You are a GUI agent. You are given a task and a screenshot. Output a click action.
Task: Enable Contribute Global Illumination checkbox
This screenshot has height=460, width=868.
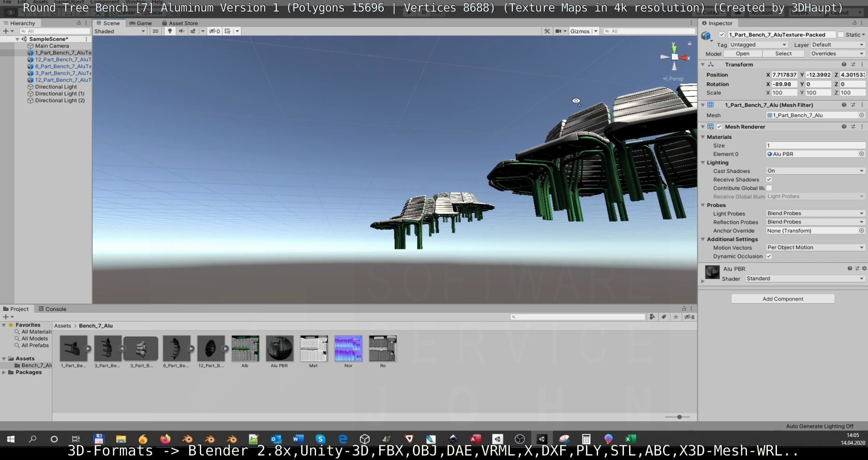tap(769, 188)
